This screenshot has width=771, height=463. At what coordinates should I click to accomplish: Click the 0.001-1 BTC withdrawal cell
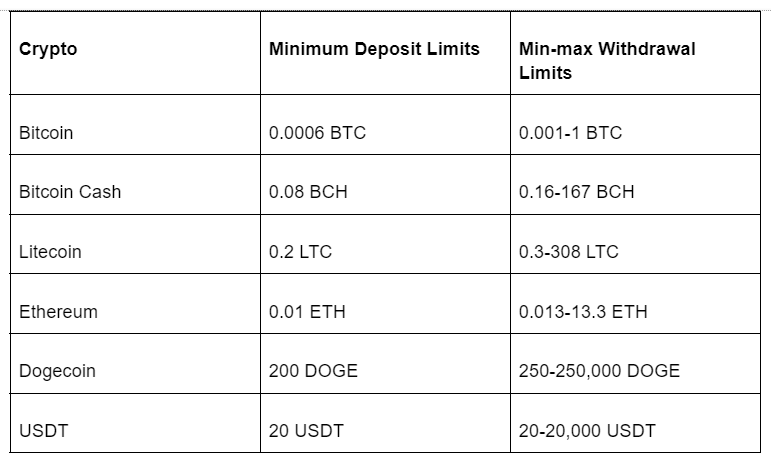point(570,132)
